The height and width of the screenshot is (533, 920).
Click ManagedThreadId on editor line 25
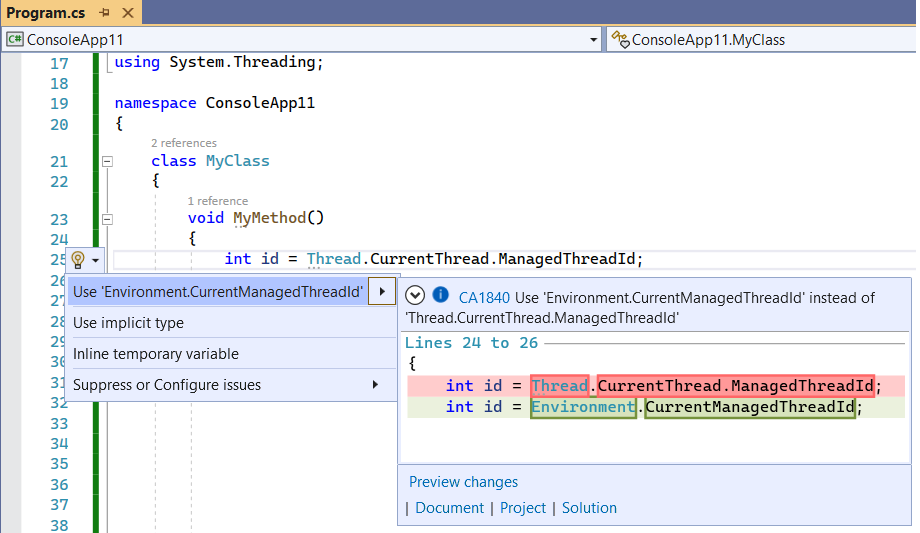coord(566,259)
